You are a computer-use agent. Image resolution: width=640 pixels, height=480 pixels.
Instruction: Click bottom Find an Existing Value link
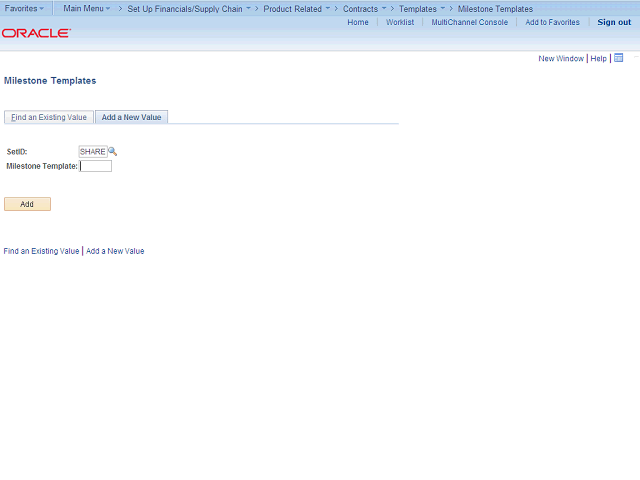click(x=41, y=251)
